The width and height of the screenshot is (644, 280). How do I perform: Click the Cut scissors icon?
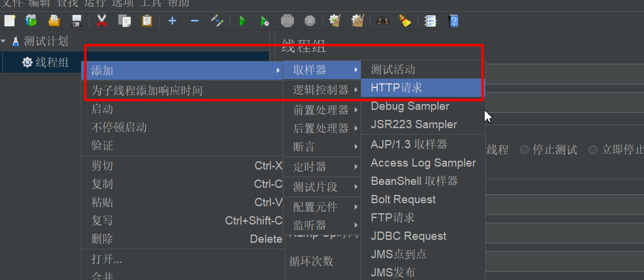point(102,21)
